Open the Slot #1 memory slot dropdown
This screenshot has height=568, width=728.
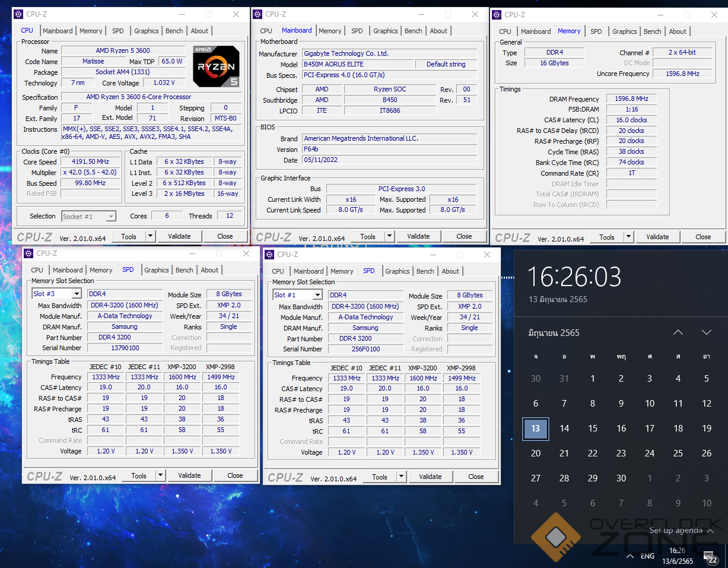click(317, 295)
